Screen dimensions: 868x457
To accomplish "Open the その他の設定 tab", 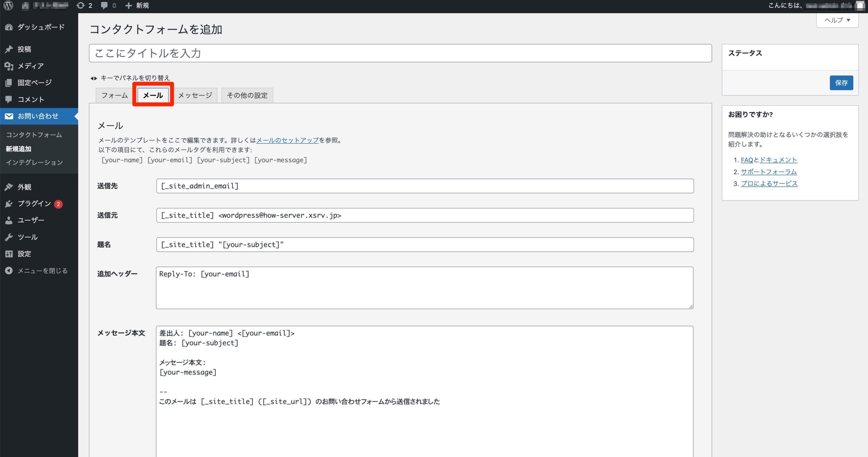I will click(x=247, y=95).
